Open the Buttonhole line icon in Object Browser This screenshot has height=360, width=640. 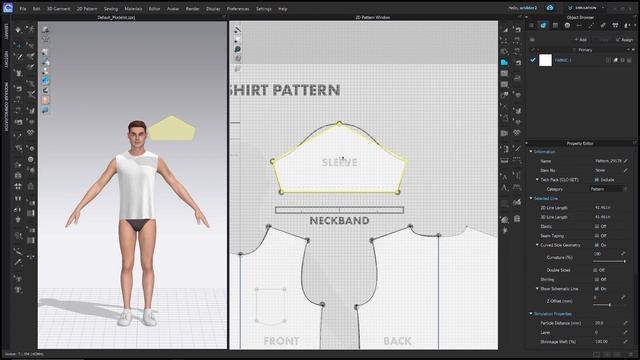(579, 25)
